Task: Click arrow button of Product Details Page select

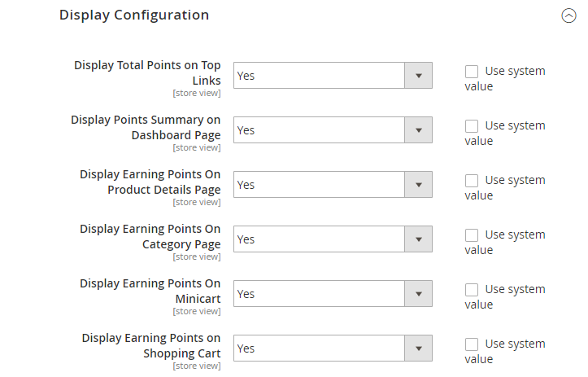Action: tap(419, 184)
